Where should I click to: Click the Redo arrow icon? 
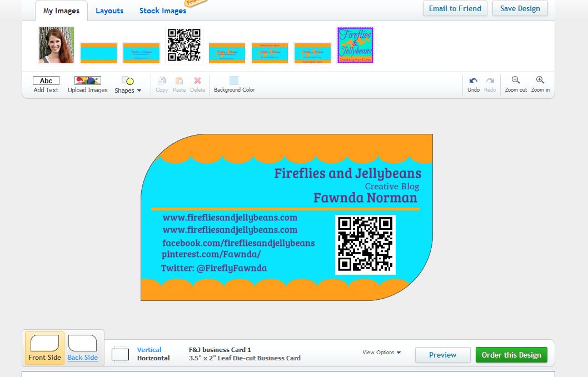(490, 81)
